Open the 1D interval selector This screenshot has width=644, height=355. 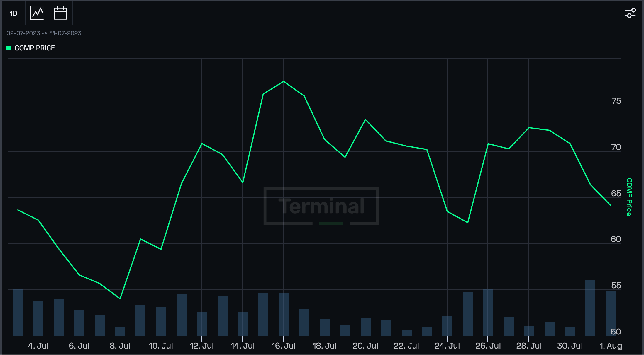[x=13, y=13]
